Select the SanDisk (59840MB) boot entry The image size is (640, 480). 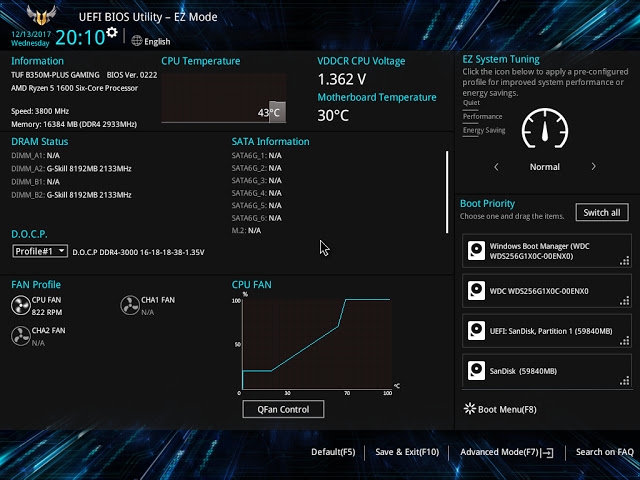point(547,371)
